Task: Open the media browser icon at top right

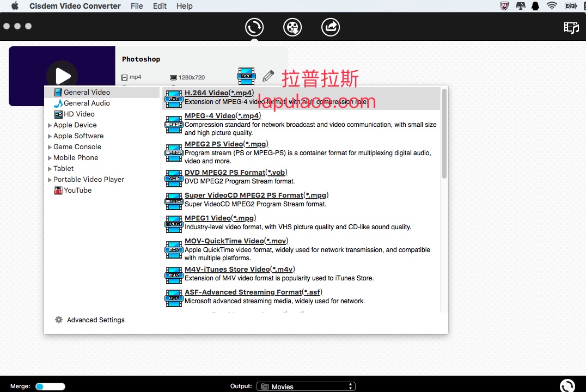Action: pyautogui.click(x=571, y=28)
